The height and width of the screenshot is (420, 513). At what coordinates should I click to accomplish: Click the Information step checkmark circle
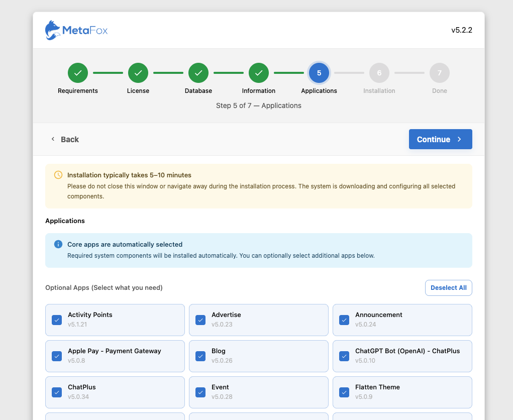point(259,73)
